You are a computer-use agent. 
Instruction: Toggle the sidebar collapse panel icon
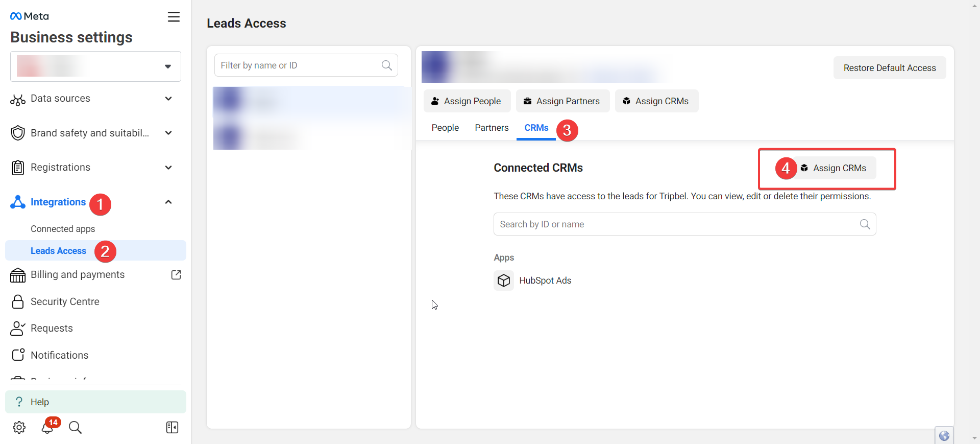click(x=172, y=427)
